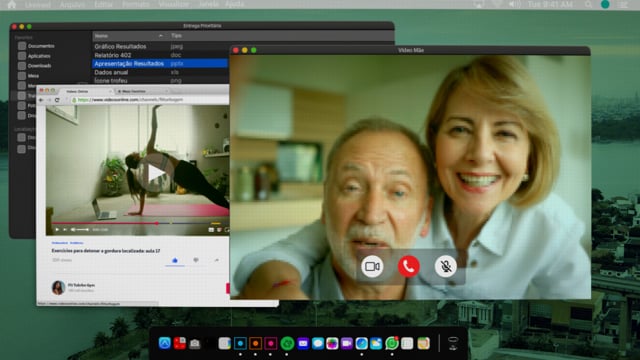
Task: Open the Wi-Fi status in menu bar
Action: (x=497, y=4)
